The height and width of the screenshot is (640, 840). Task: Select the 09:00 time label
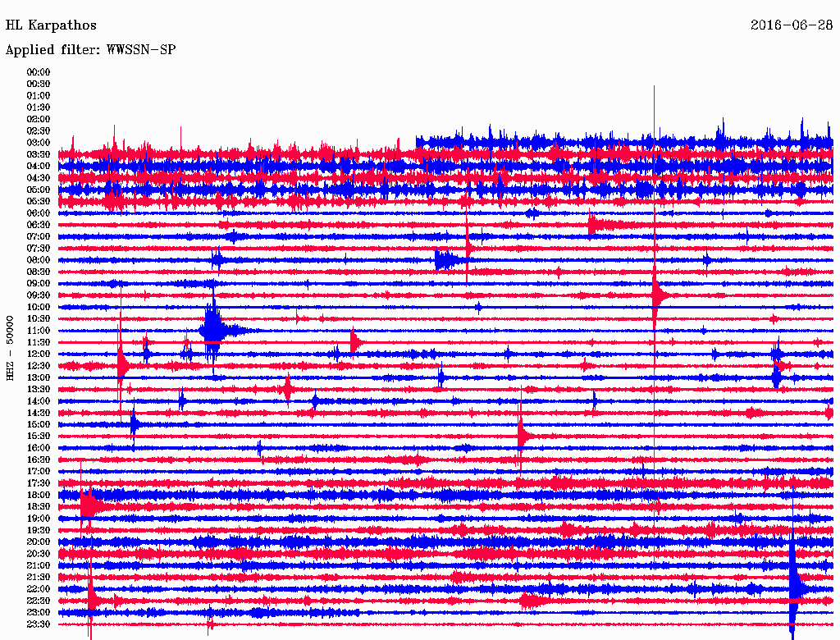(x=38, y=284)
